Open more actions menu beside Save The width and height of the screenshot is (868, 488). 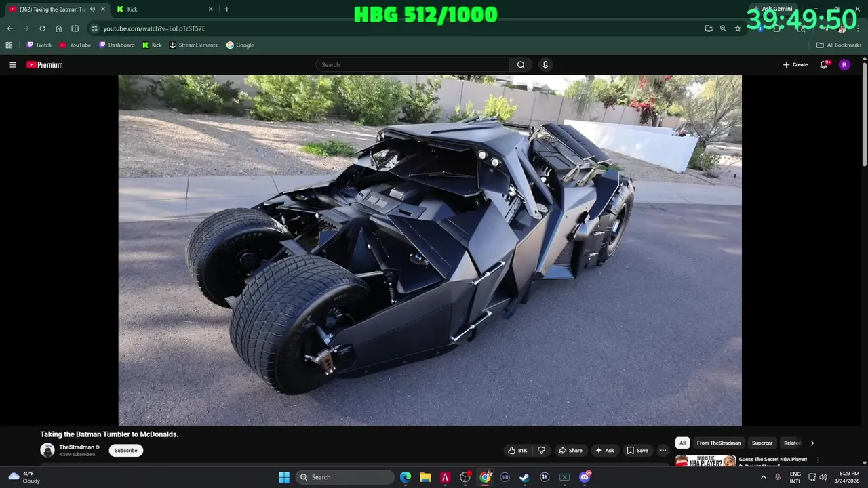[x=663, y=451]
